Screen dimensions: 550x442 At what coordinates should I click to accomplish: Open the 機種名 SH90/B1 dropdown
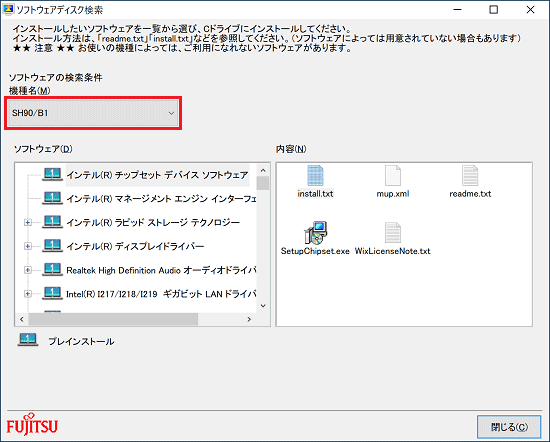tap(93, 113)
